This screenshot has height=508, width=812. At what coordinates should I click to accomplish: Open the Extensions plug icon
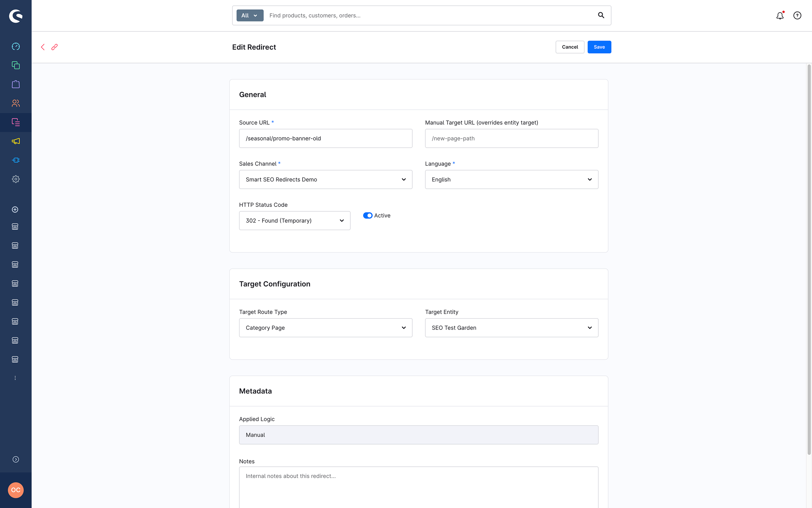pos(15,160)
